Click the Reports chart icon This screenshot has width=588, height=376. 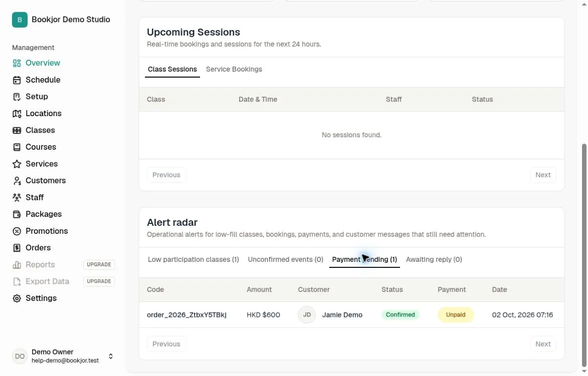[x=17, y=265]
